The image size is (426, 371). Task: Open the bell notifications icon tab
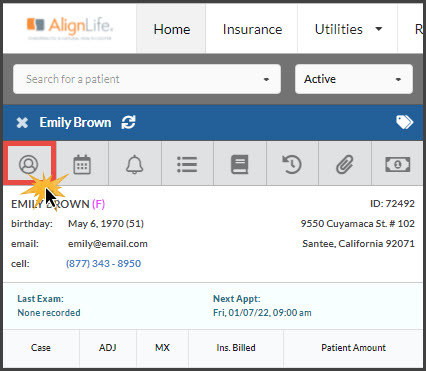[135, 164]
